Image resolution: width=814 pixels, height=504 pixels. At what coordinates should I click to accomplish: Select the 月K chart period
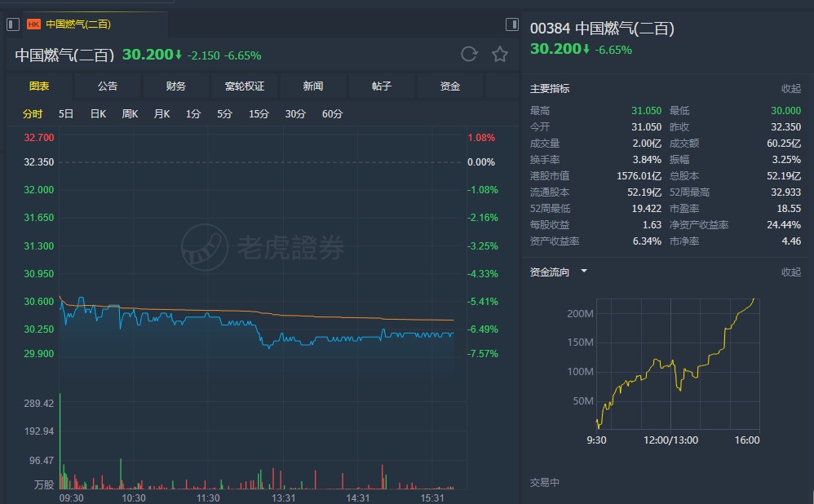coord(162,113)
